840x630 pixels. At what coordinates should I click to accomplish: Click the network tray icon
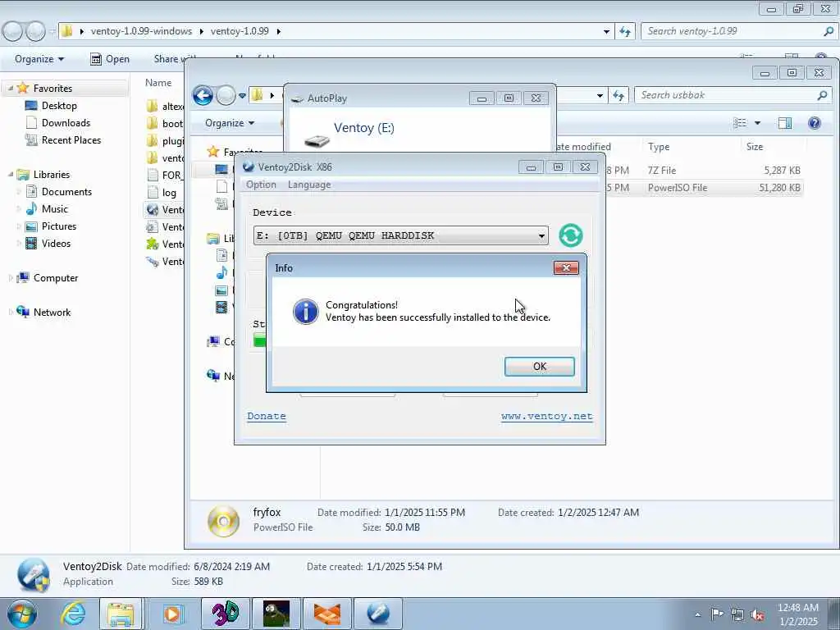(x=737, y=614)
